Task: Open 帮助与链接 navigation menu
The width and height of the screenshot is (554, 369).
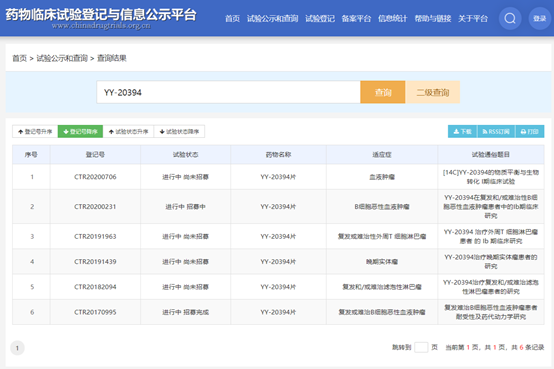Action: click(433, 18)
